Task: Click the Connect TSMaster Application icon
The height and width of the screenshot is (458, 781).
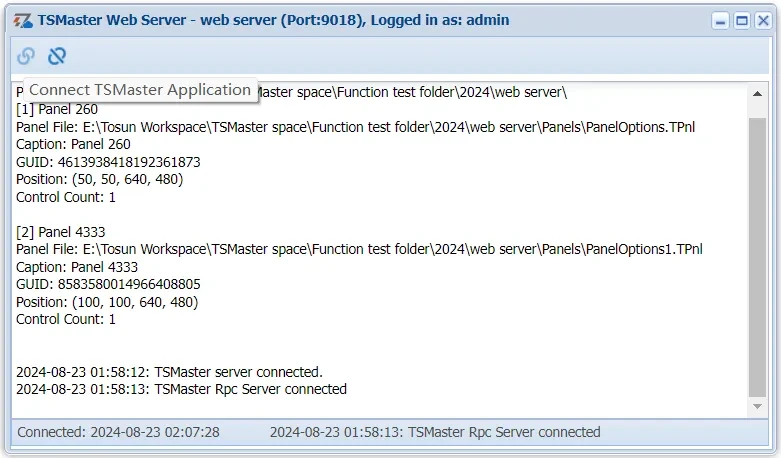Action: pos(26,57)
